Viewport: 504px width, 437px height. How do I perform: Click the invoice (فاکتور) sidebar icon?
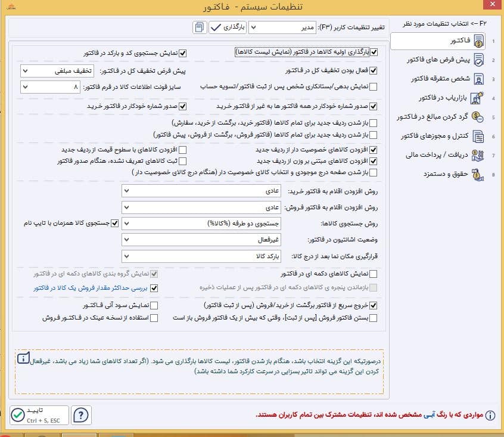(x=478, y=41)
